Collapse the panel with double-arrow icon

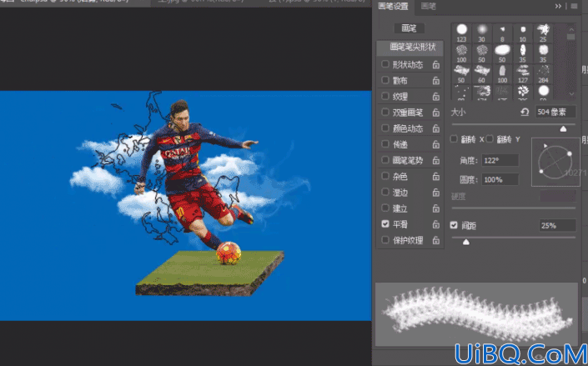(x=558, y=6)
